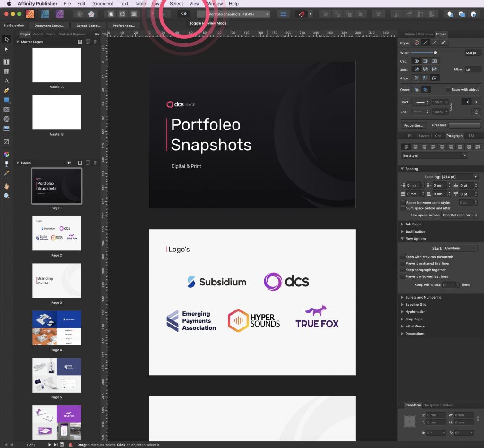Switch to the Swatches panel tab
The image size is (484, 448).
[425, 34]
